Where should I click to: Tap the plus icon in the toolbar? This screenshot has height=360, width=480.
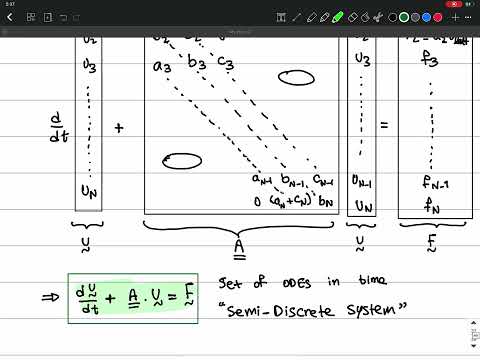pyautogui.click(x=455, y=17)
